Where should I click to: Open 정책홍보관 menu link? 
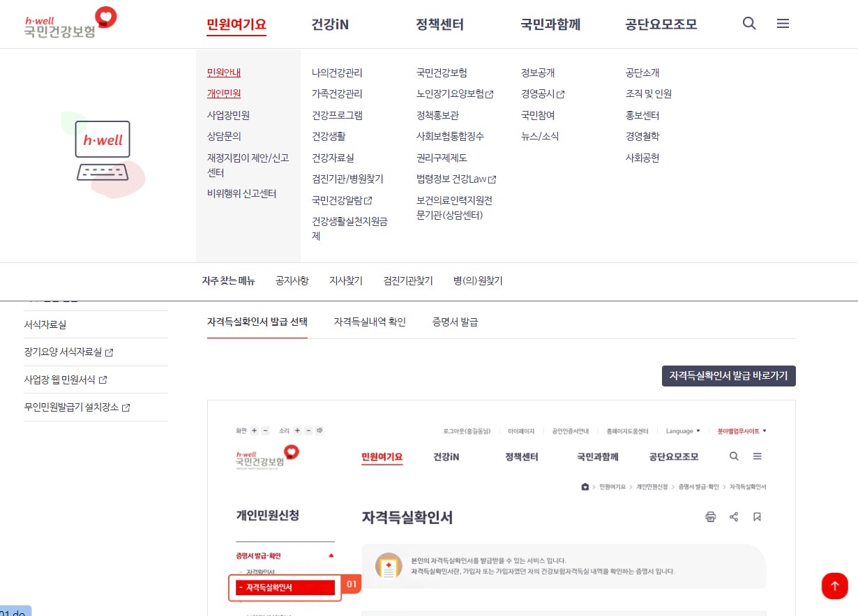click(x=437, y=115)
